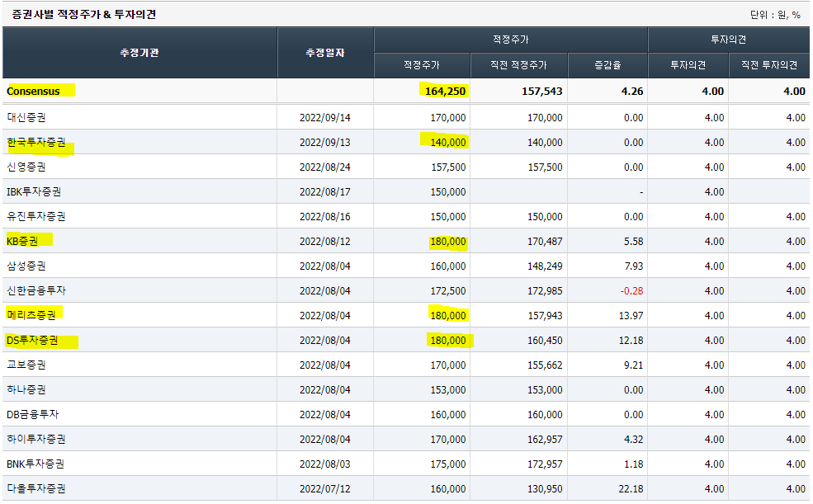Click the 직전 투자의견 column header
Viewport: 813px width, 504px height.
[769, 65]
